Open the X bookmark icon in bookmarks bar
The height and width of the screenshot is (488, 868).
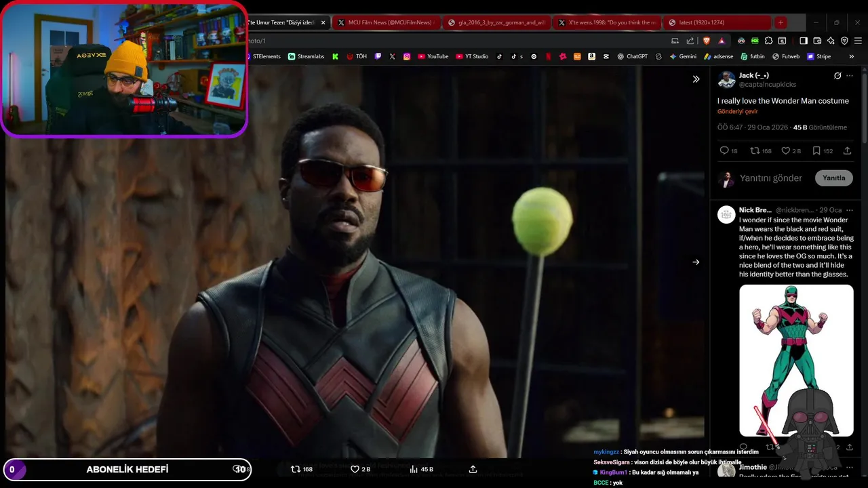coord(392,56)
